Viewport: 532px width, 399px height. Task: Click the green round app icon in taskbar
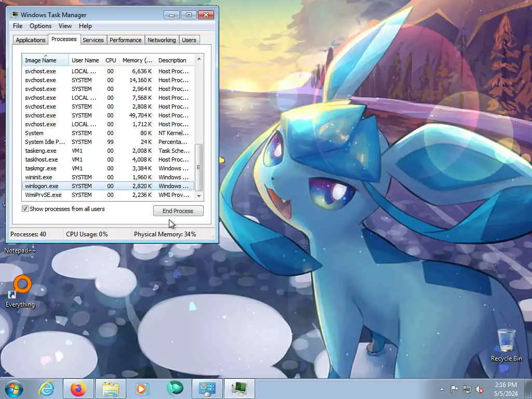pyautogui.click(x=175, y=389)
